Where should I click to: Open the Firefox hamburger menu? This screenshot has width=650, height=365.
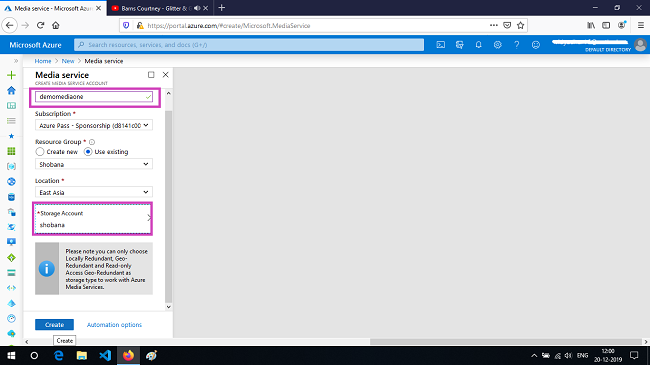[640, 25]
